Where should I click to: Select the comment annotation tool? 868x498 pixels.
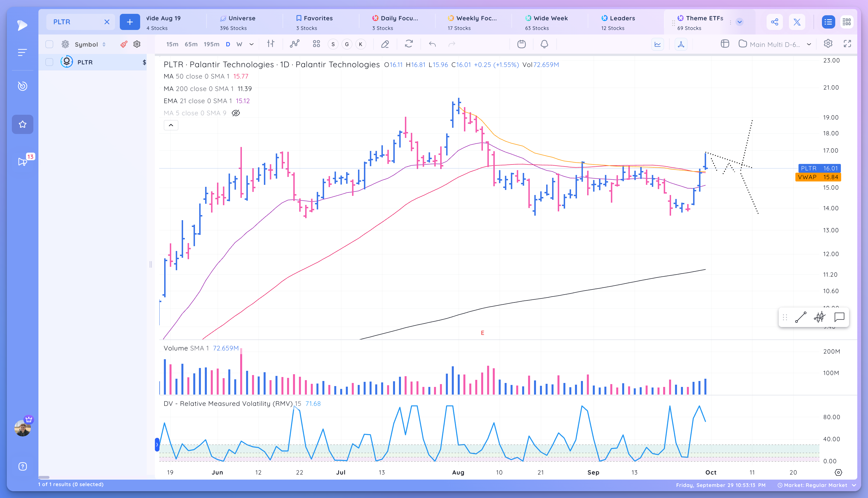839,317
